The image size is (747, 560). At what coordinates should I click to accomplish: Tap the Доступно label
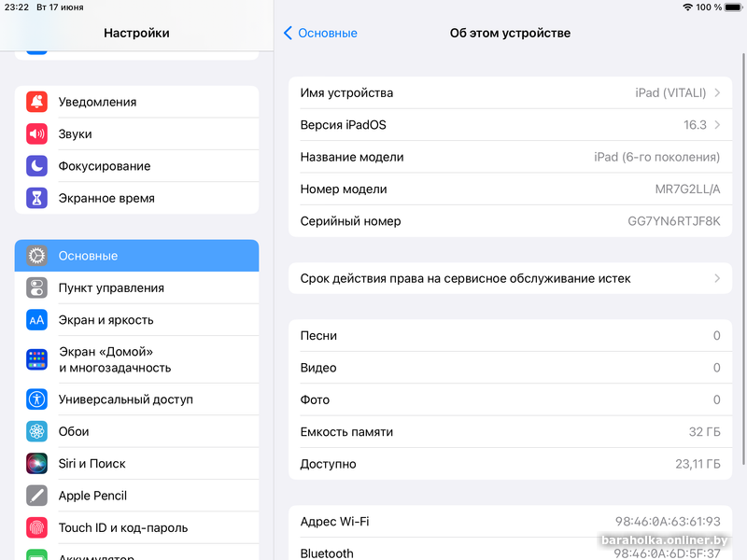coord(328,464)
